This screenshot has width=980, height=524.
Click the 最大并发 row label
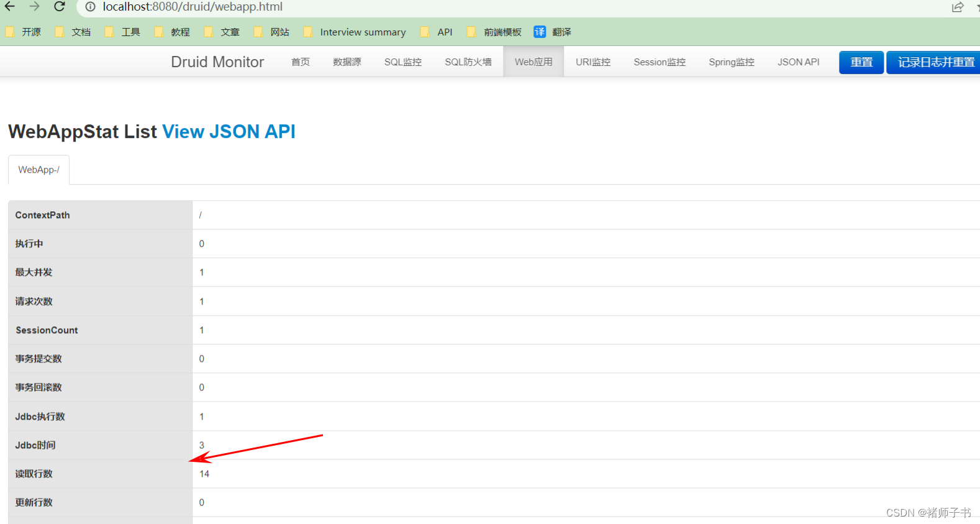coord(34,272)
